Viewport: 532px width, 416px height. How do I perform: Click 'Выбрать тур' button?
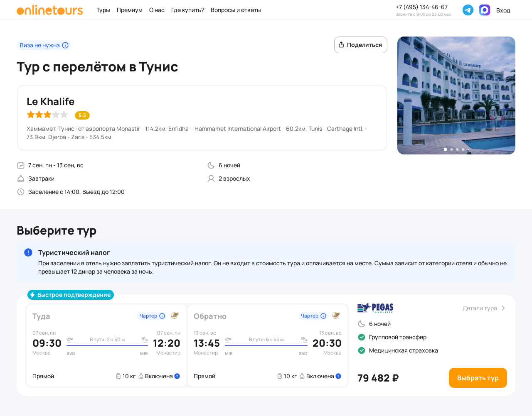pyautogui.click(x=478, y=378)
